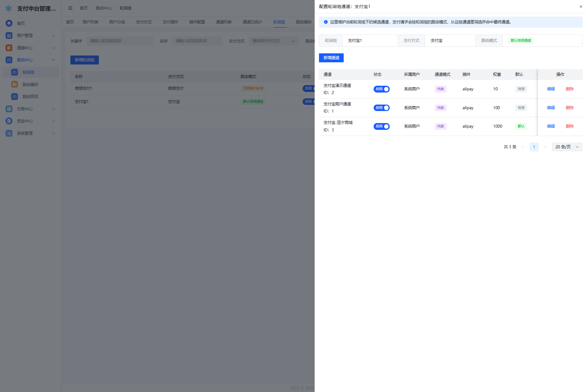Click the 通道中心 sidebar icon

click(9, 48)
